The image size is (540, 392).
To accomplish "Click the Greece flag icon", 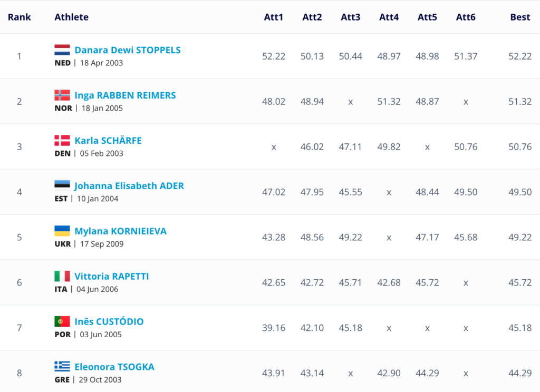I will 62,367.
